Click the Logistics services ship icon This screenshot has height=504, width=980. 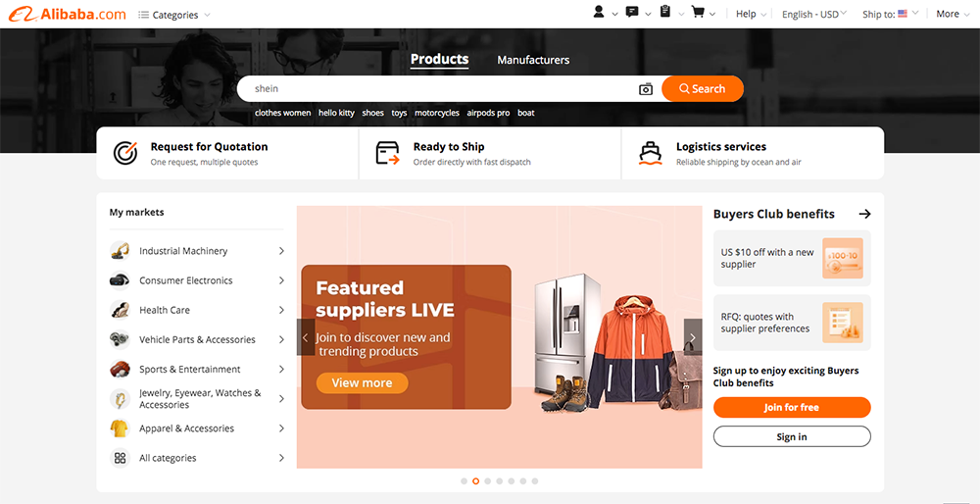coord(650,153)
